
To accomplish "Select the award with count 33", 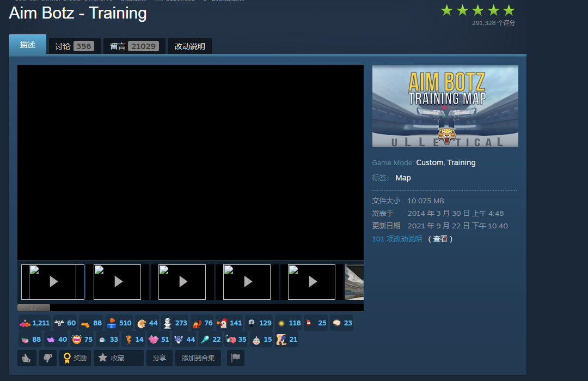I will [x=108, y=340].
